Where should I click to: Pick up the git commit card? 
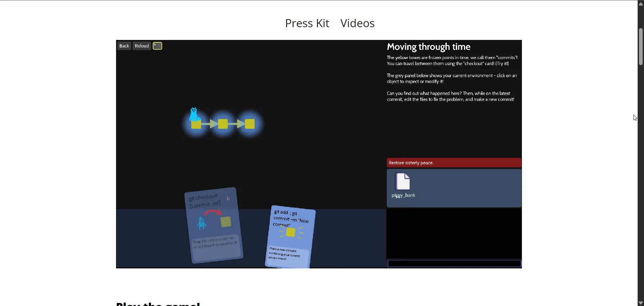tap(290, 235)
